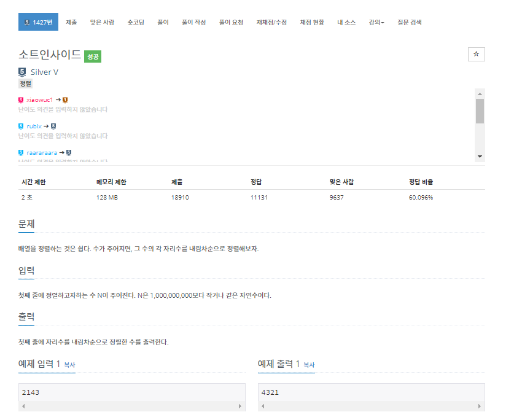
Task: Click left arrow of sample output scrollbar
Action: point(263,406)
